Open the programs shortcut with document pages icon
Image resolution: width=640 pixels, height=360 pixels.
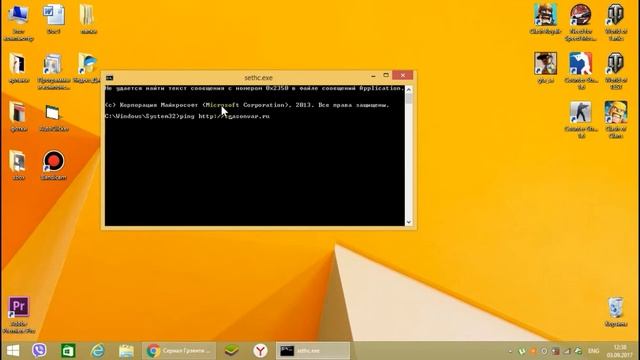[x=53, y=71]
